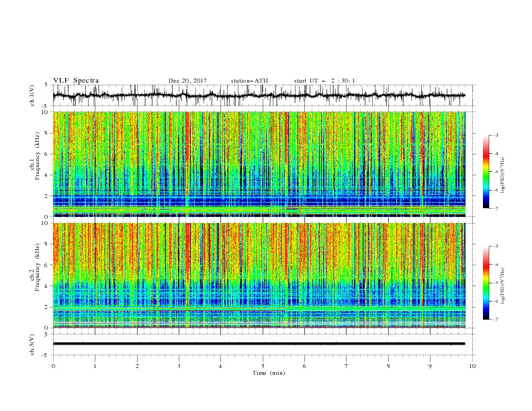This screenshot has width=532, height=411.
Task: Click the ch.3 flat waveform trace
Action: click(259, 344)
